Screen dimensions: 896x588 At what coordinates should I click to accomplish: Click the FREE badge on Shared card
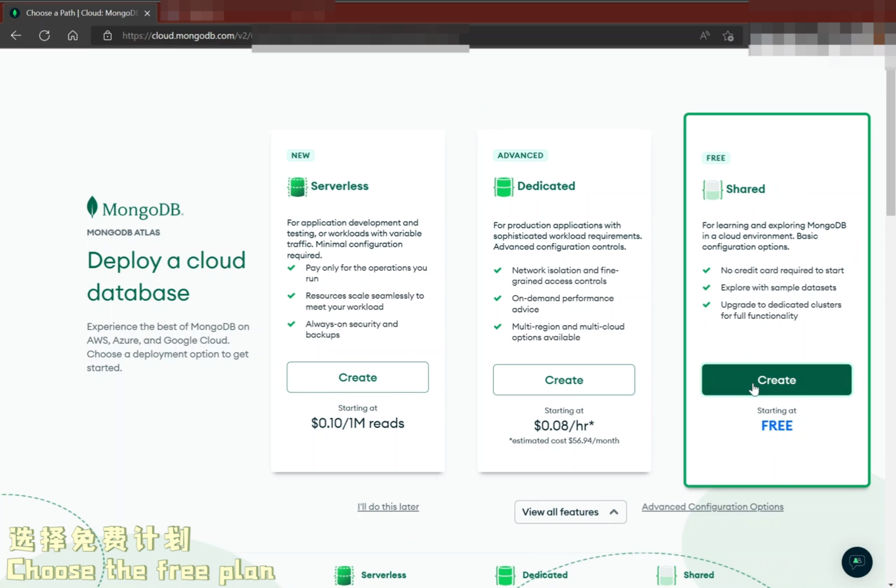coord(716,158)
